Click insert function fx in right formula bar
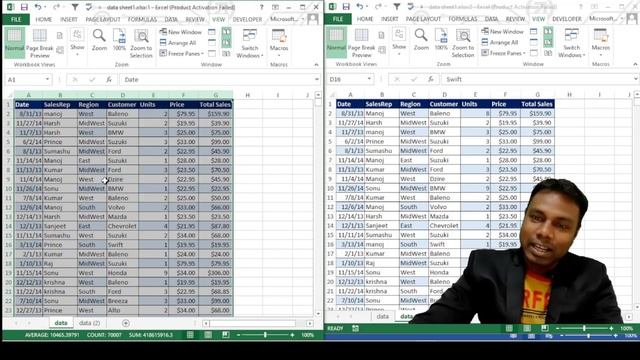Screen dimensions: 640x360 (x=431, y=79)
